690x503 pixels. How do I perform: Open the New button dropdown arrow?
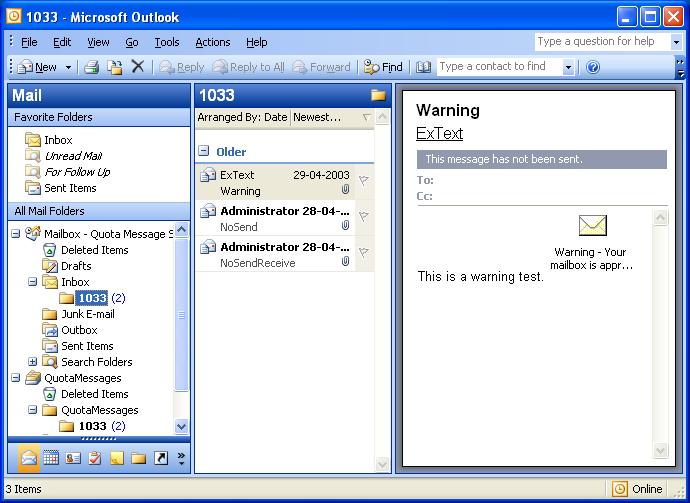point(69,67)
